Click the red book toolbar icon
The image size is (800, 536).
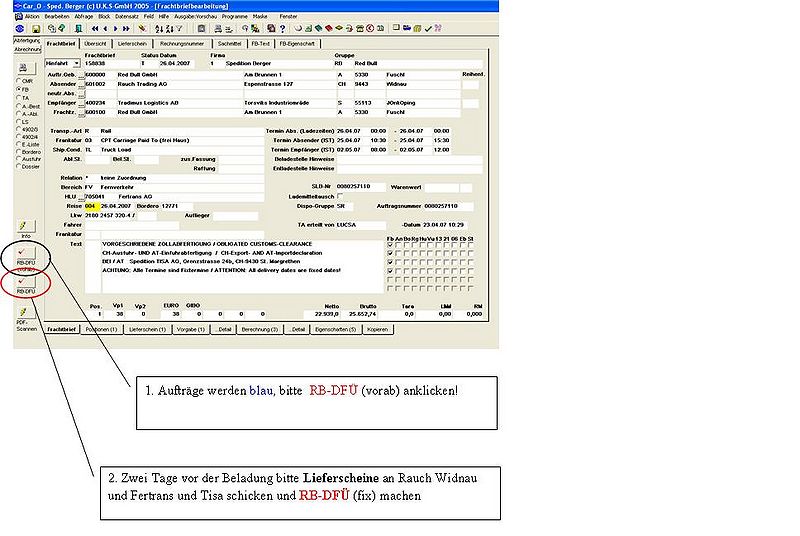pyautogui.click(x=329, y=29)
